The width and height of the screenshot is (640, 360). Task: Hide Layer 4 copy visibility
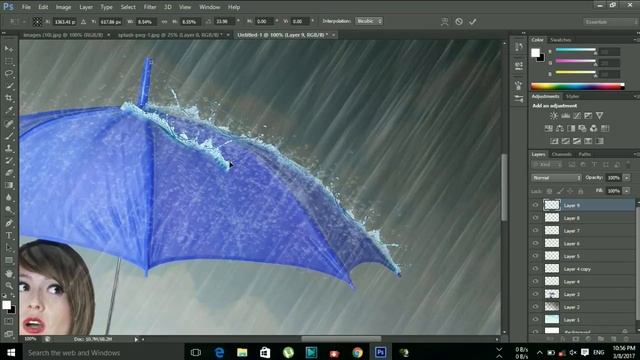coord(536,269)
